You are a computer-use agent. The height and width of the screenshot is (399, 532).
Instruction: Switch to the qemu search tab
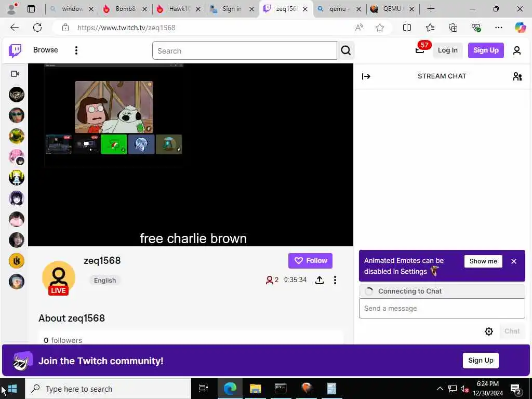point(339,9)
